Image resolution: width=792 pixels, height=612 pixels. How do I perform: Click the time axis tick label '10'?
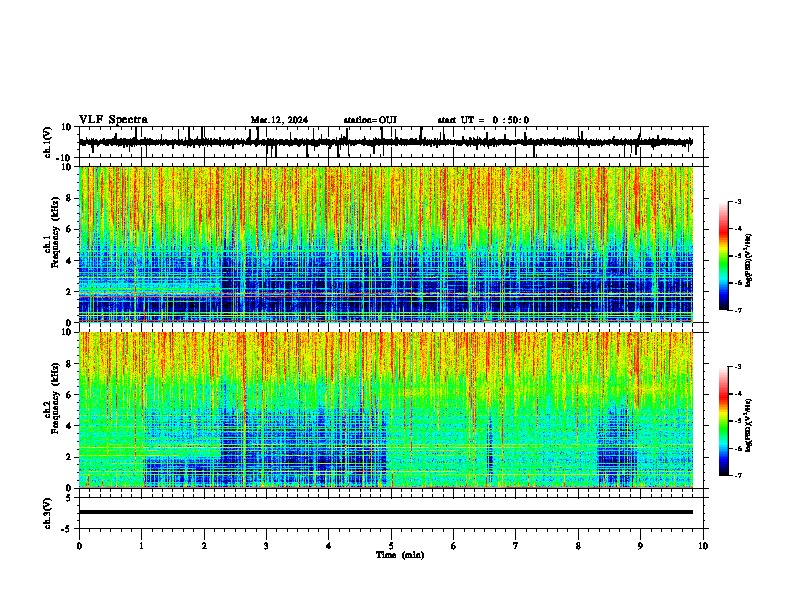pyautogui.click(x=703, y=546)
